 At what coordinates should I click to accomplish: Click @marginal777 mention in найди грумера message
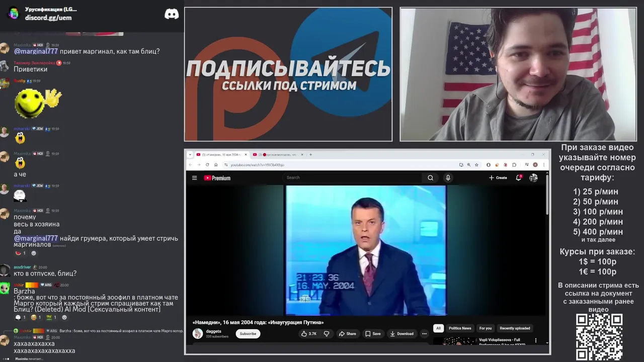[x=36, y=238]
